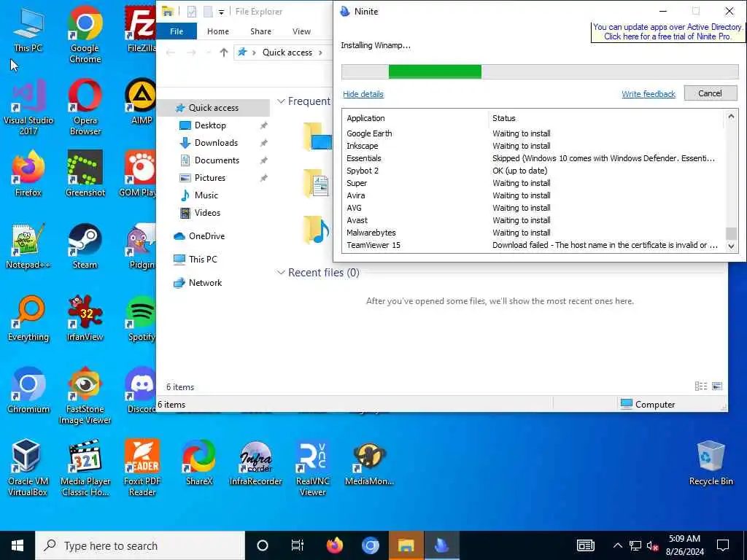The image size is (747, 560).
Task: Select TeamViewer 15 row in Ninite
Action: (532, 245)
